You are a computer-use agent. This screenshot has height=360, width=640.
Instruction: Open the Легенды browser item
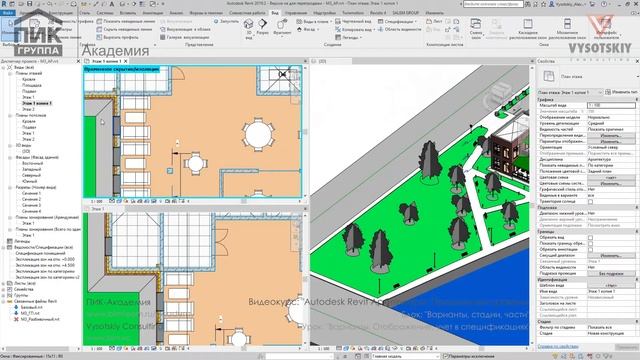[x=22, y=241]
